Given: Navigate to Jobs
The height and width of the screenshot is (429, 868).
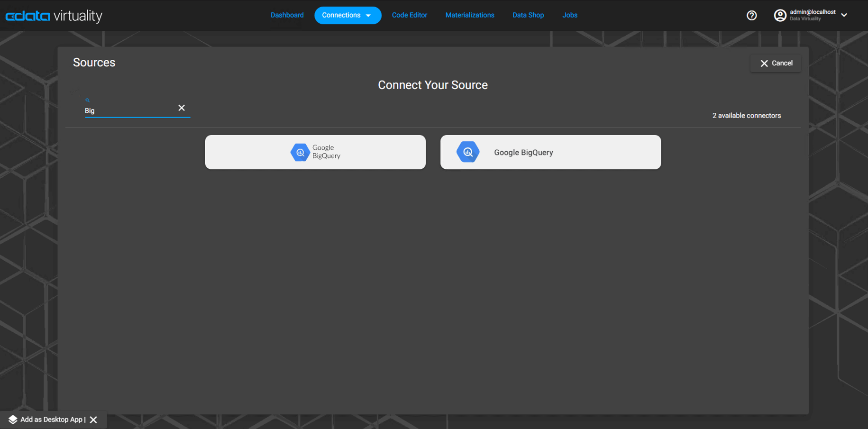Looking at the screenshot, I should [x=570, y=15].
